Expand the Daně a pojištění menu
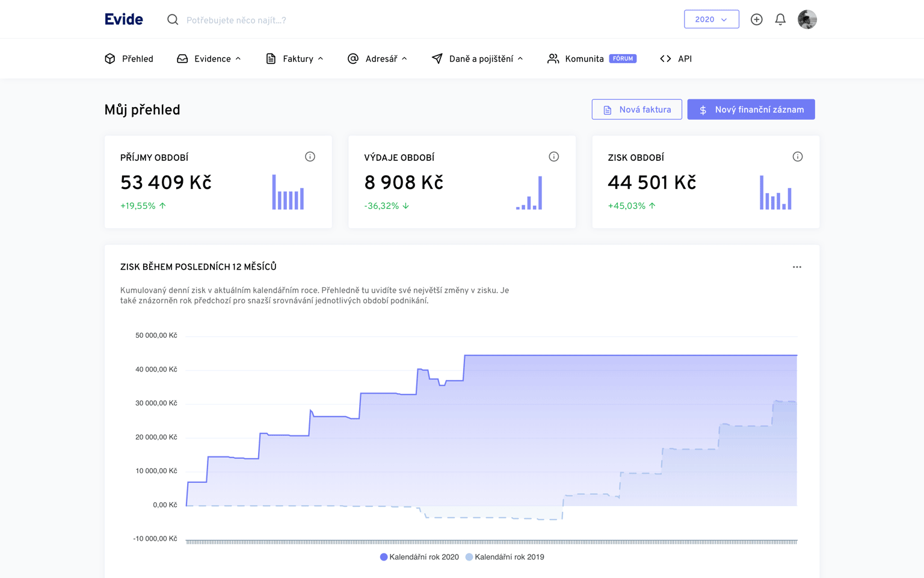Viewport: 924px width, 578px height. tap(477, 59)
